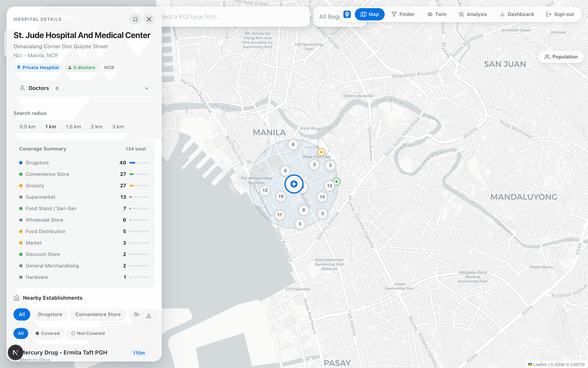
Task: Click the POI type search field
Action: 234,17
